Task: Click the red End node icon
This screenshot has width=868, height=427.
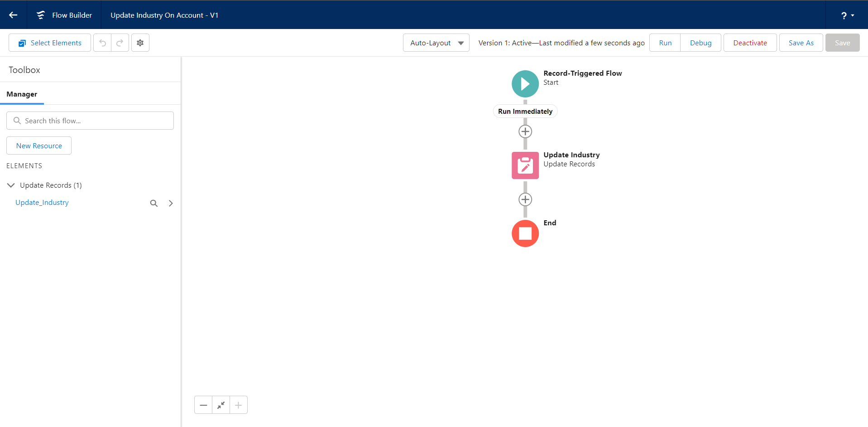Action: pos(525,233)
